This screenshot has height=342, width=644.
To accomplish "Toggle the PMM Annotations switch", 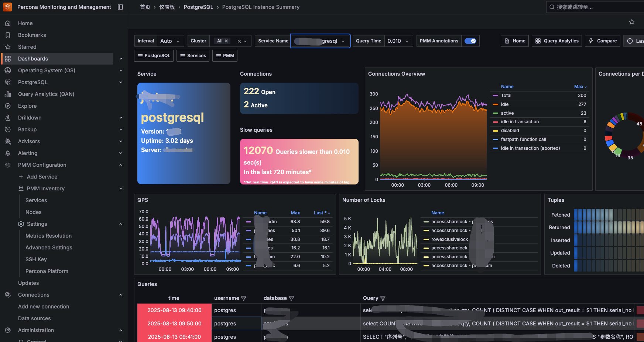I will [x=470, y=41].
